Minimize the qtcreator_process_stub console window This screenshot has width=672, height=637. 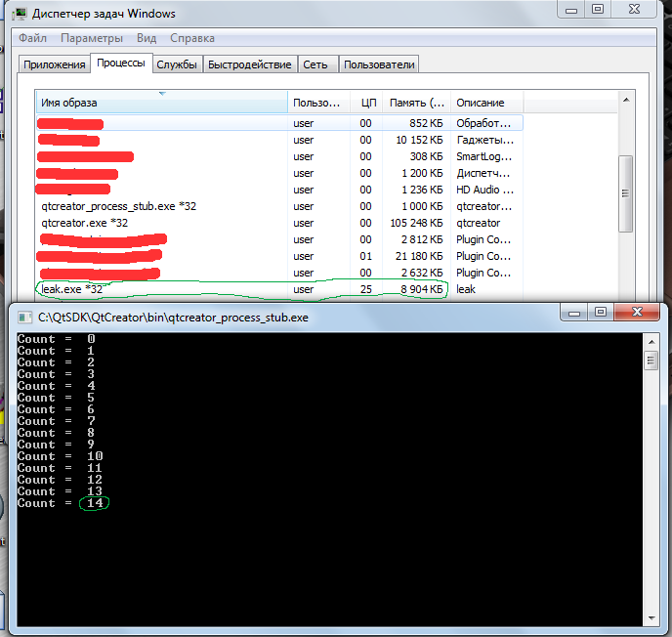pyautogui.click(x=575, y=313)
